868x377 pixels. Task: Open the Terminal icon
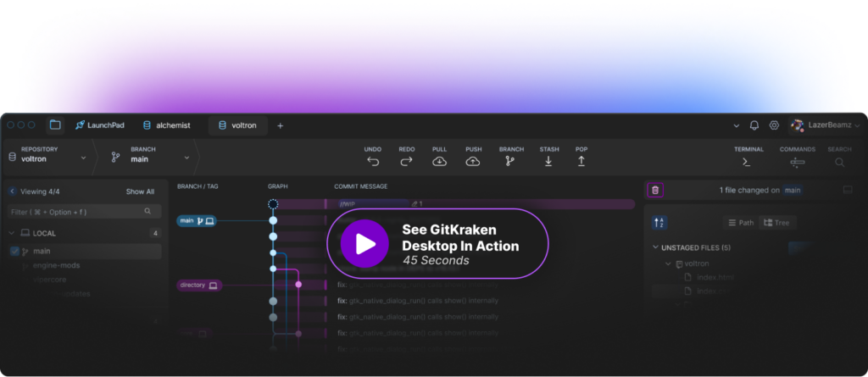click(x=747, y=162)
